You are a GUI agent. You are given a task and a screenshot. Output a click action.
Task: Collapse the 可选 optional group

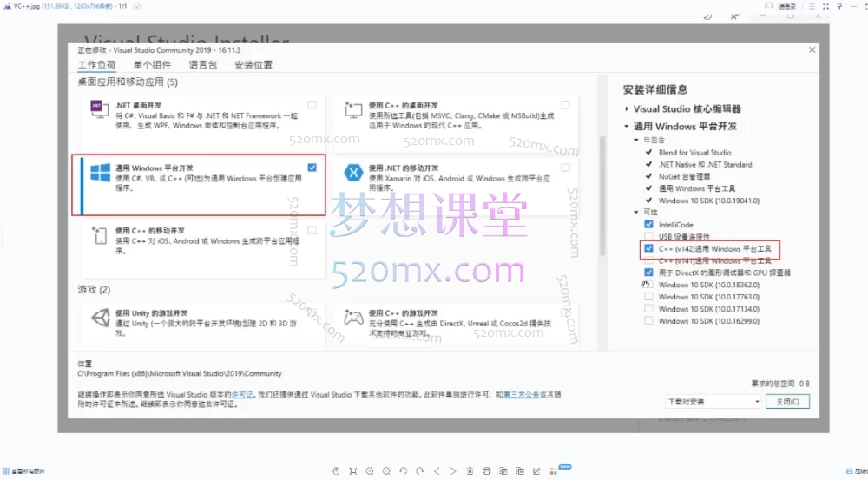(636, 212)
